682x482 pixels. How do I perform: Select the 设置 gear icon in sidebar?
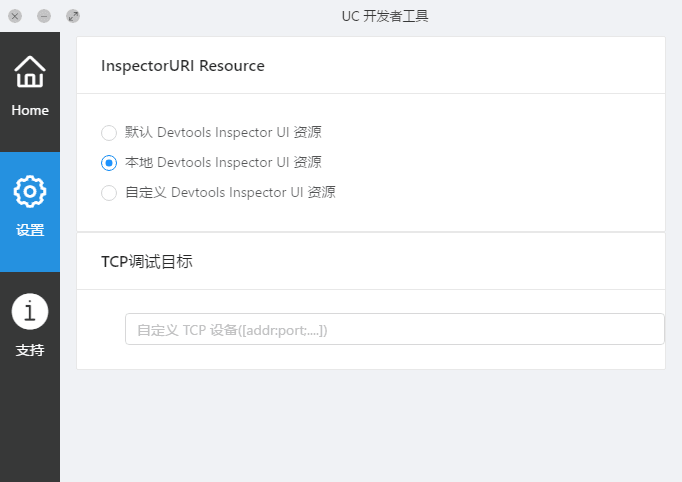coord(30,191)
